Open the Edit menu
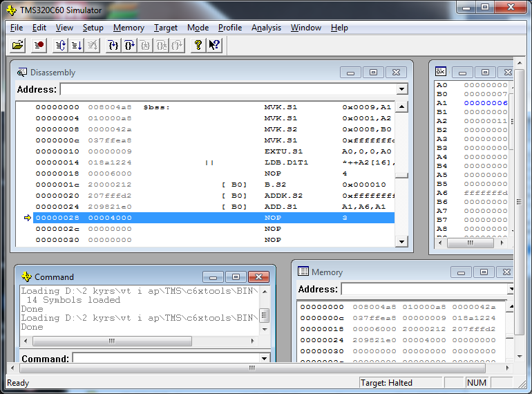Image resolution: width=532 pixels, height=394 pixels. [39, 28]
